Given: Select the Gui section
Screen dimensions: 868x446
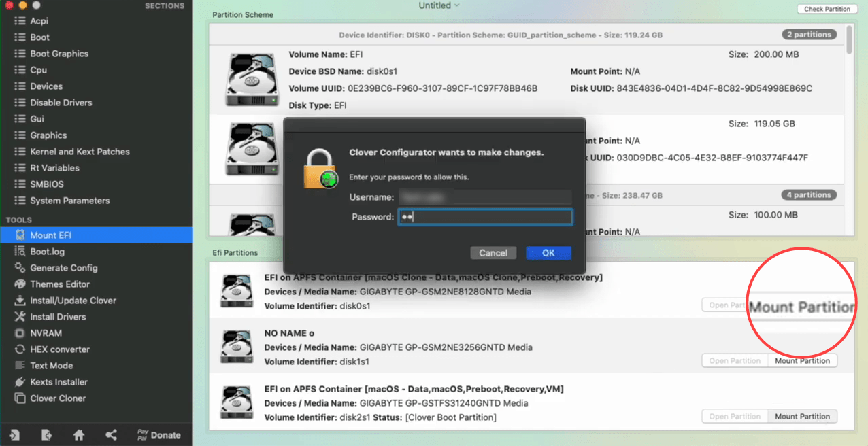Looking at the screenshot, I should click(96, 119).
